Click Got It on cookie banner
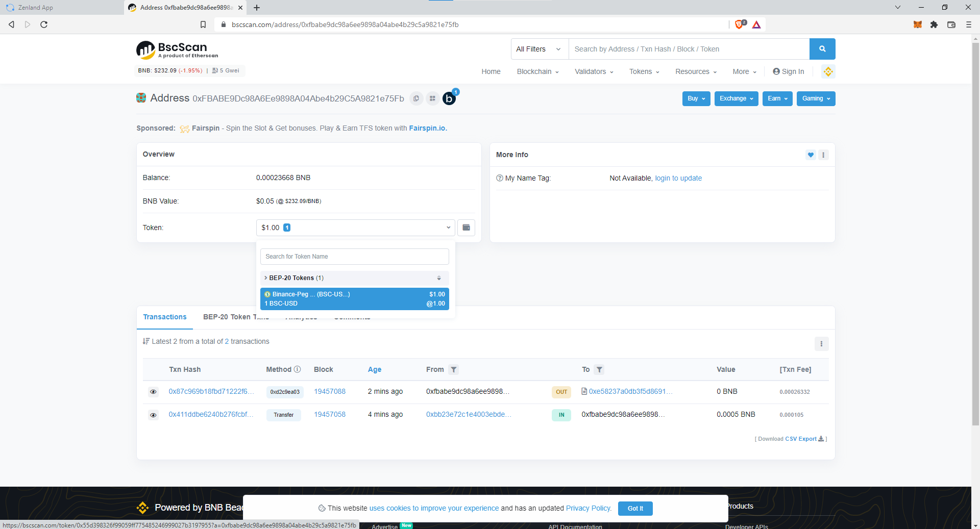Viewport: 980px width, 529px height. tap(635, 508)
